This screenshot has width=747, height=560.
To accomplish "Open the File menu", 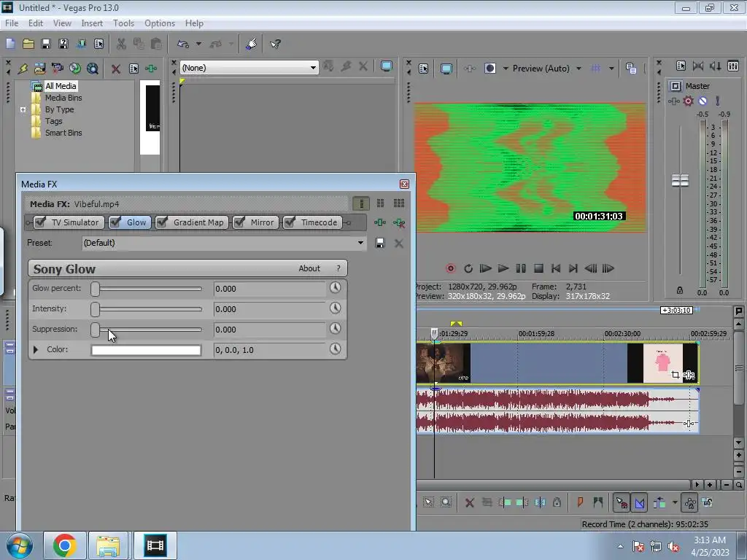I will click(12, 23).
